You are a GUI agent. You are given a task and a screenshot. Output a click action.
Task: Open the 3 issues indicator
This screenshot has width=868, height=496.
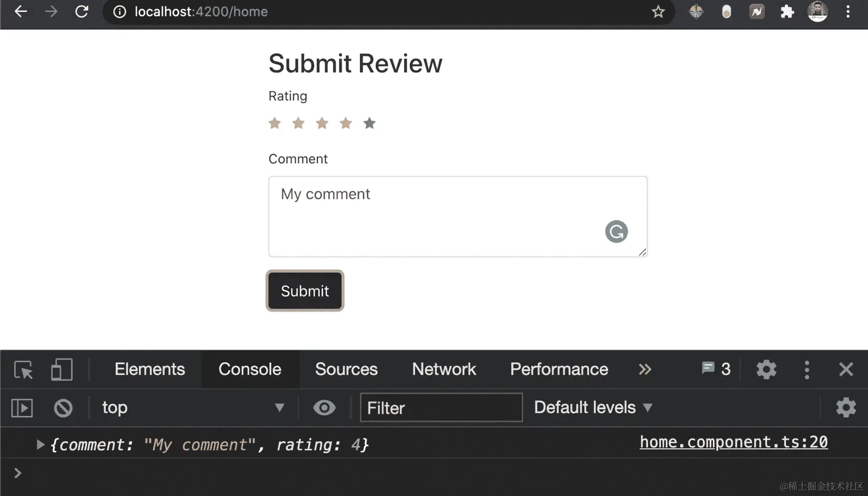tap(716, 369)
